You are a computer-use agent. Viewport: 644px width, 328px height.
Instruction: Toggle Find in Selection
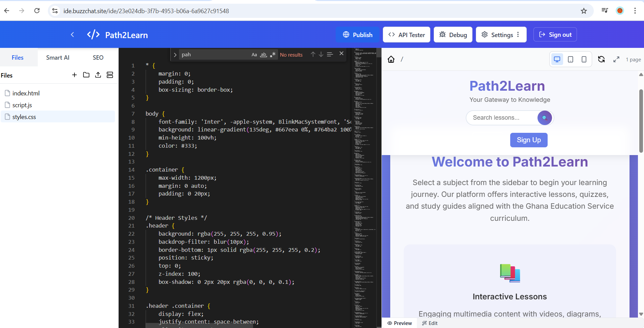coord(330,54)
